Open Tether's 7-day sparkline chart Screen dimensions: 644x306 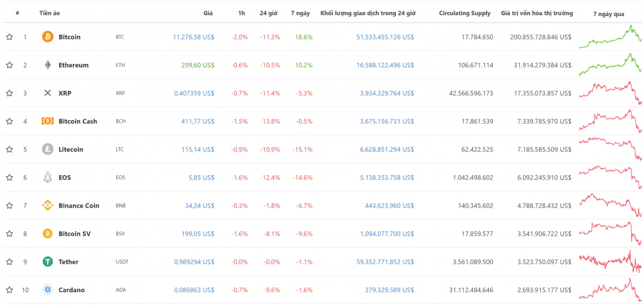611,262
